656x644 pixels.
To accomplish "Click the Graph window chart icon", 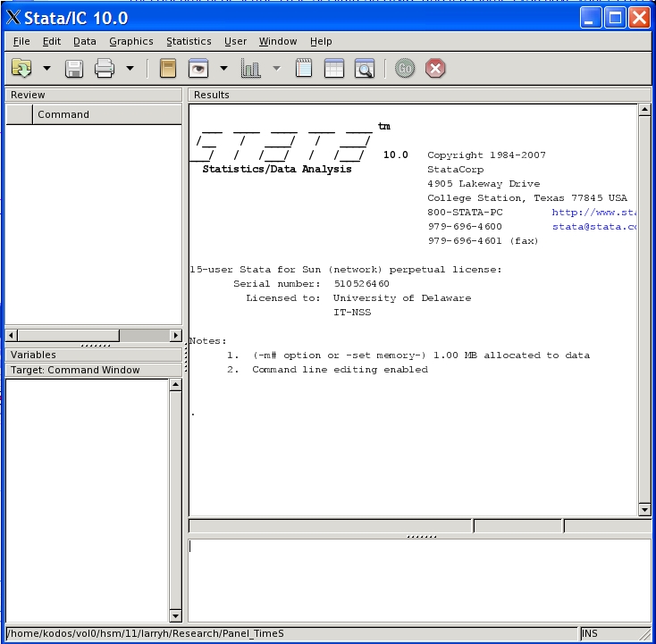I will tap(250, 69).
